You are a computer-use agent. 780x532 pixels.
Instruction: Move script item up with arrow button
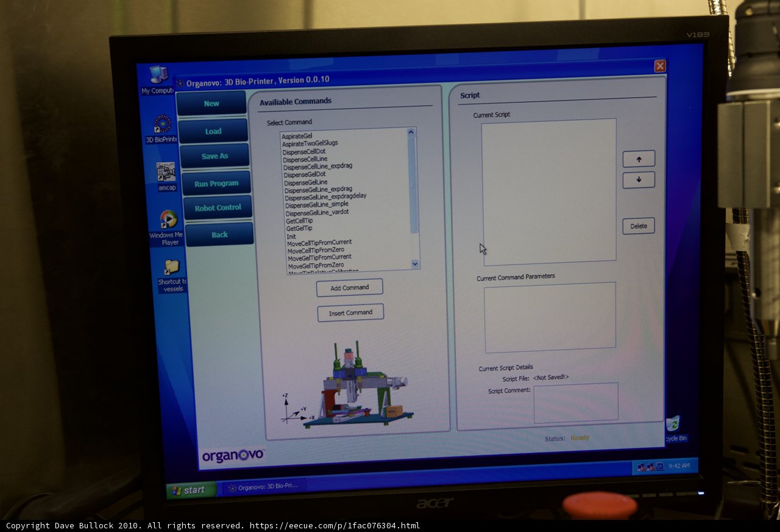pyautogui.click(x=639, y=159)
